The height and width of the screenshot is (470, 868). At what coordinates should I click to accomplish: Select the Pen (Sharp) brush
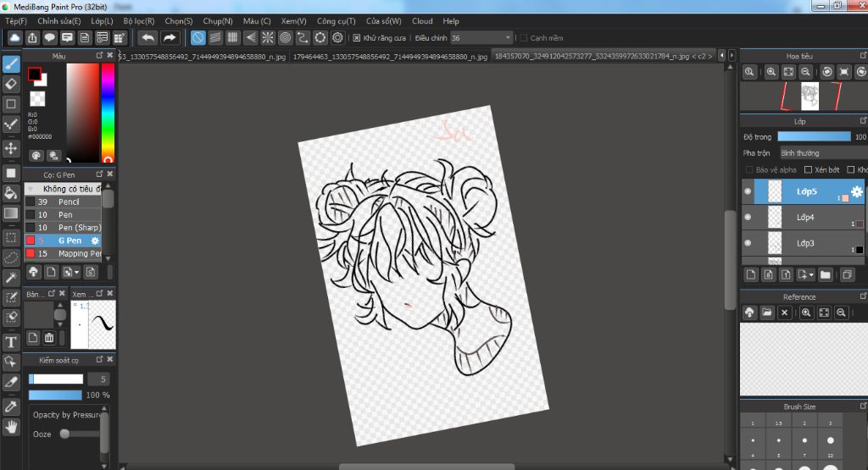pyautogui.click(x=63, y=227)
